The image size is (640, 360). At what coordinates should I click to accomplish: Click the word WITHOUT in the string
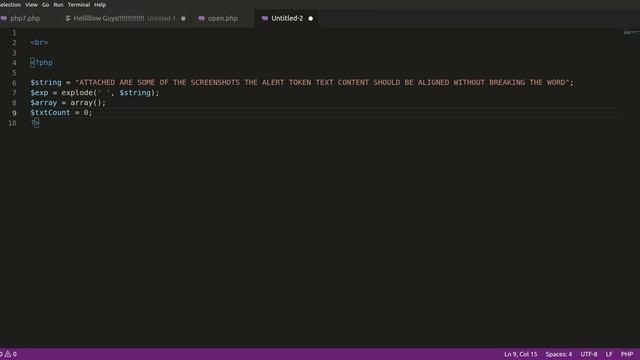coord(469,82)
